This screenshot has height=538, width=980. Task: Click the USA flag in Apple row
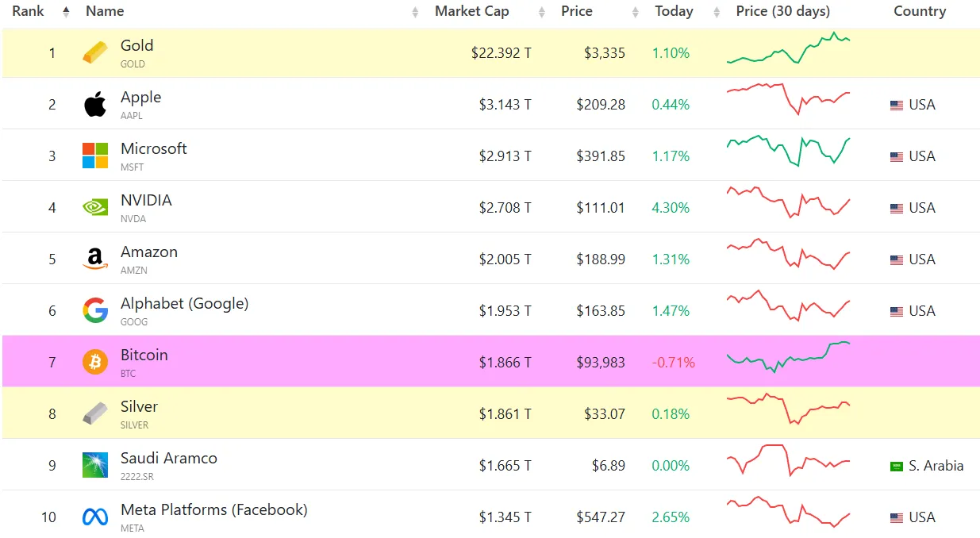897,105
